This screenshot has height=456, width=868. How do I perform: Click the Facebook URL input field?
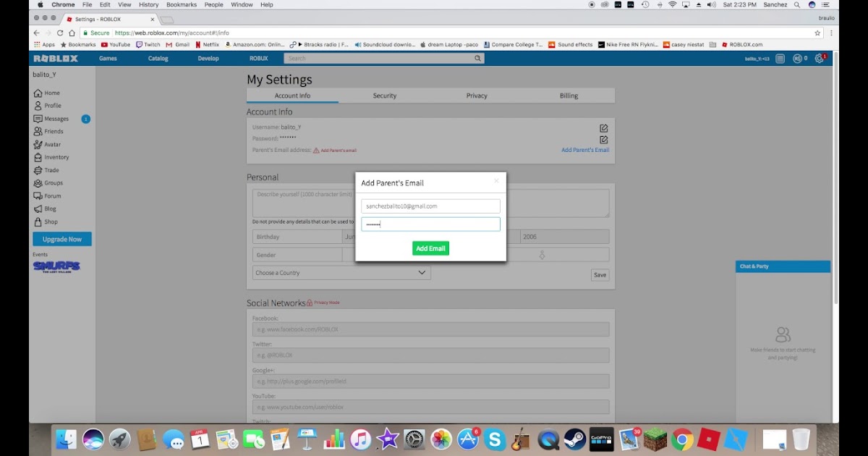pyautogui.click(x=430, y=329)
